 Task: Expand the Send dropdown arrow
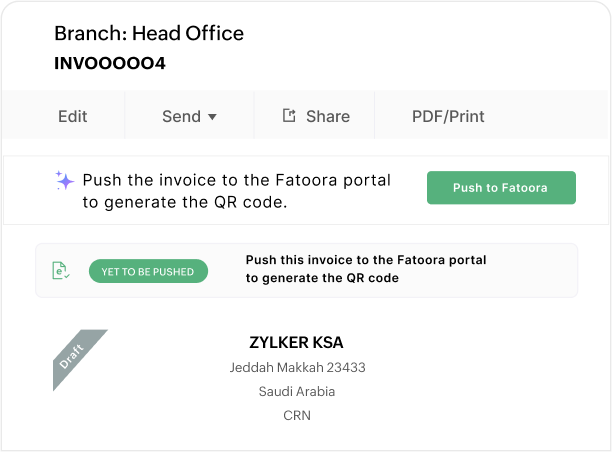(212, 117)
